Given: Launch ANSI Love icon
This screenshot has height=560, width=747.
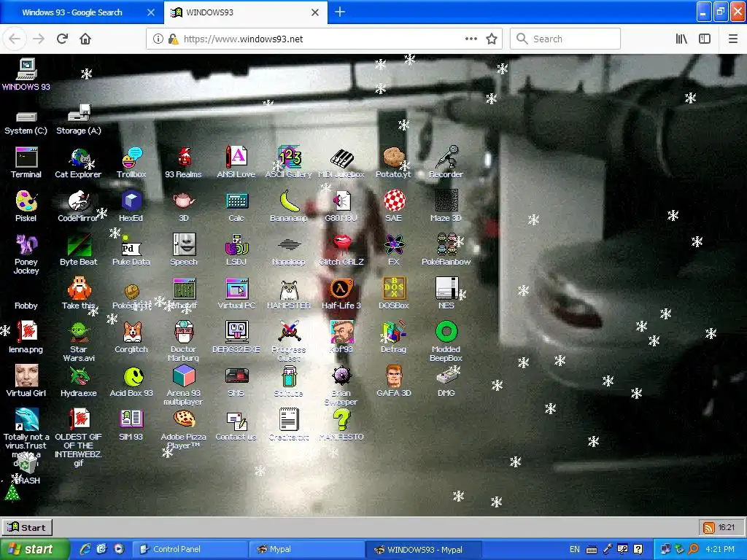Looking at the screenshot, I should 236,163.
